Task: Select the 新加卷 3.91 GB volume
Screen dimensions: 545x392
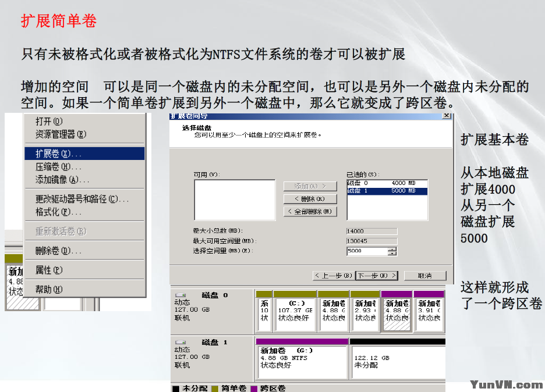Action: 429,311
